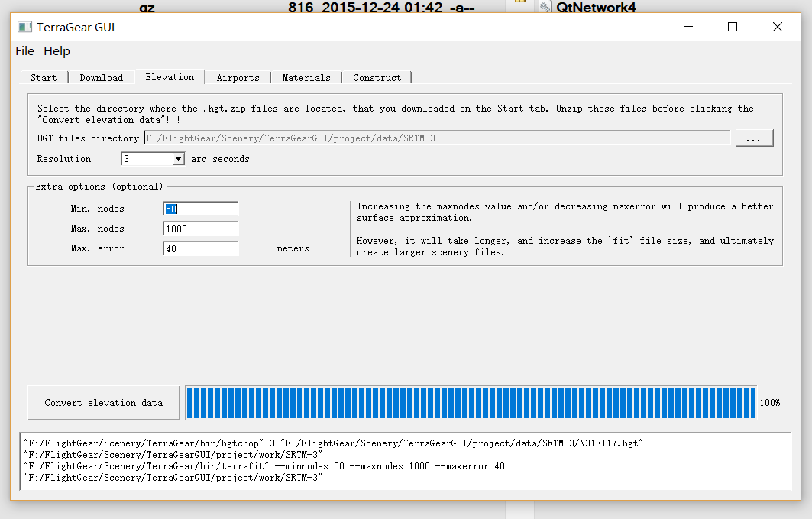Maximize the TerraGear GUI window
Image resolution: width=812 pixels, height=519 pixels.
[733, 27]
